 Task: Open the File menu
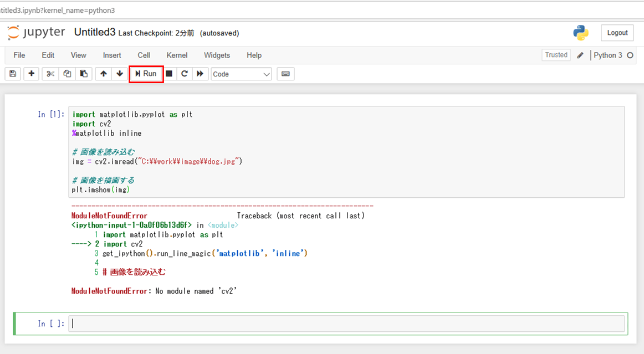point(19,55)
